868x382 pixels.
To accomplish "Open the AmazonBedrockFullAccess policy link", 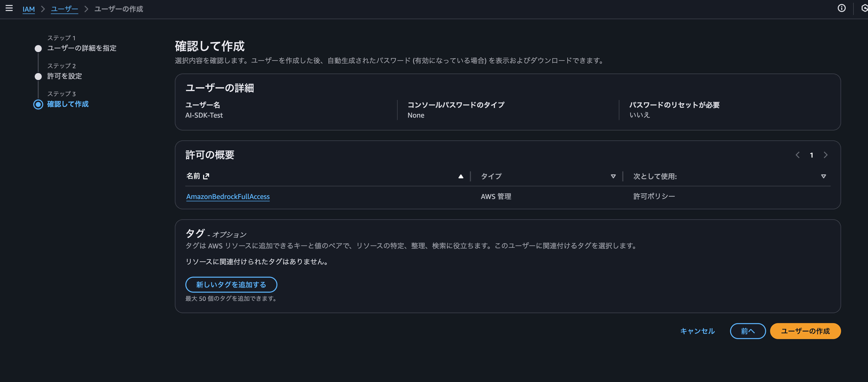I will (x=228, y=196).
